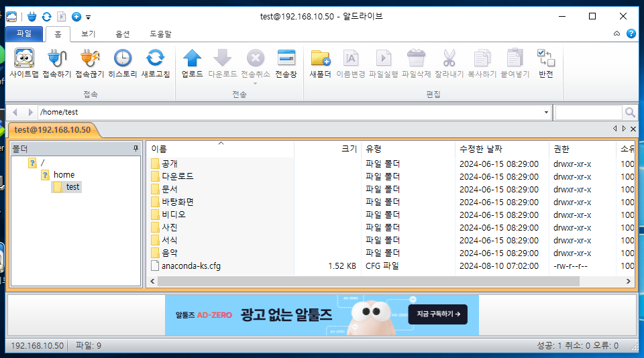644x358 pixels.
Task: Click the scroll right arrow of file list
Action: (x=628, y=281)
